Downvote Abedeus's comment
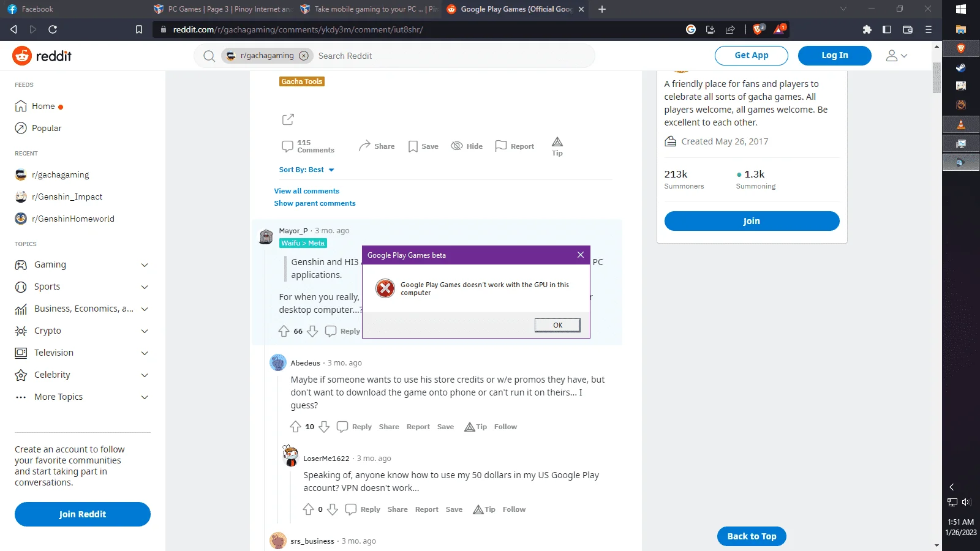 [324, 427]
